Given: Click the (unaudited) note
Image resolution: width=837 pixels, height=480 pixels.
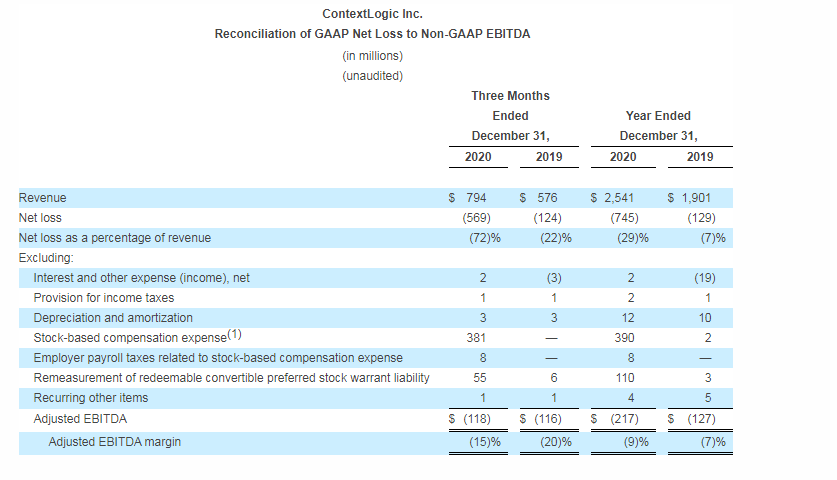Looking at the screenshot, I should click(x=372, y=76).
